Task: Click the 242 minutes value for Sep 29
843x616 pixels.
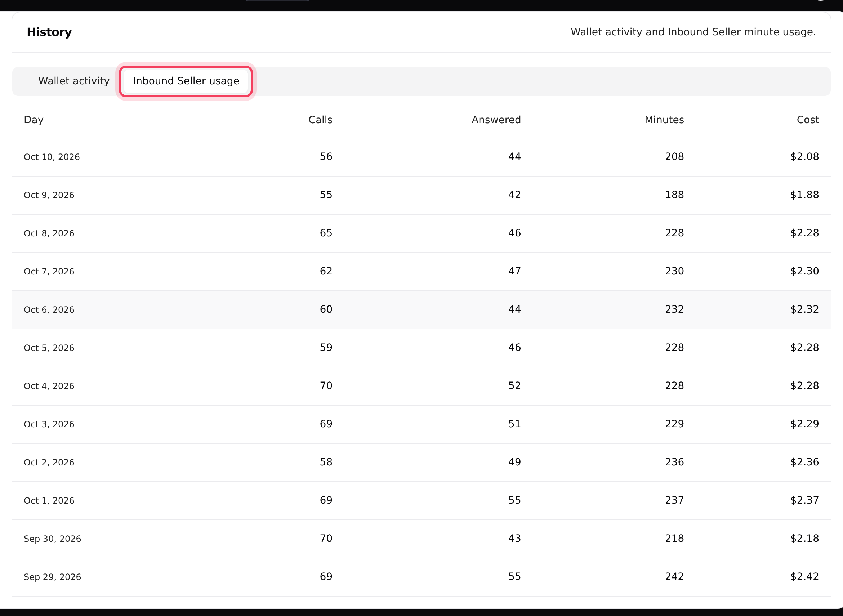Action: click(674, 576)
